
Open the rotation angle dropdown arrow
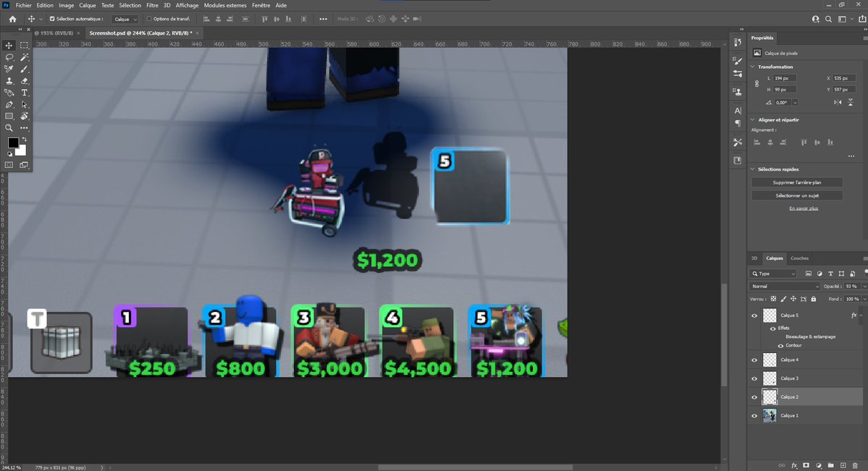795,103
